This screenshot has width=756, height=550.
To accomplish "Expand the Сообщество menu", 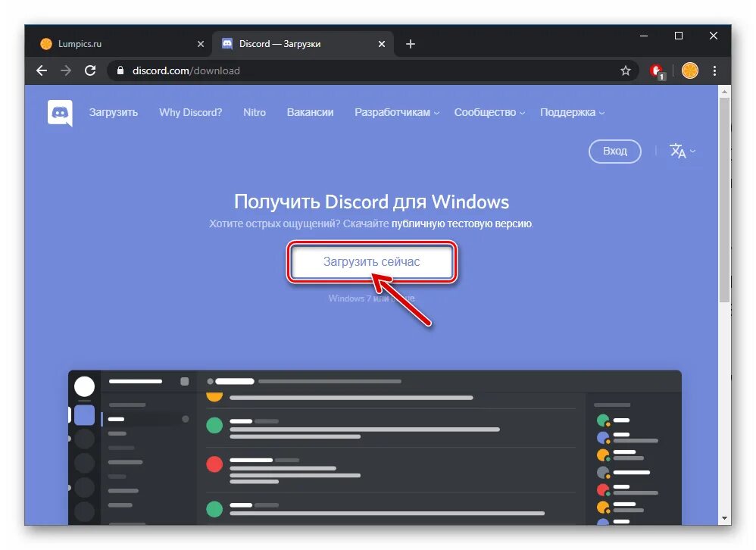I will (x=489, y=112).
